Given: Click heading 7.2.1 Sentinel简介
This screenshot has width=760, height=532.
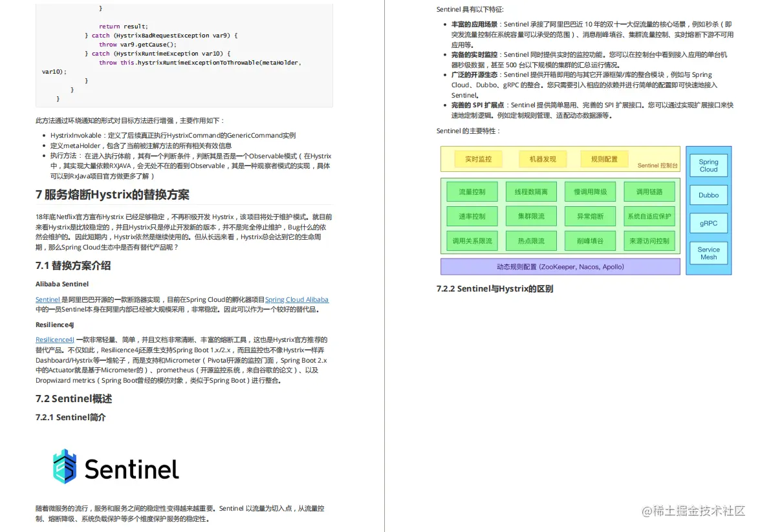Looking at the screenshot, I should pos(71,417).
